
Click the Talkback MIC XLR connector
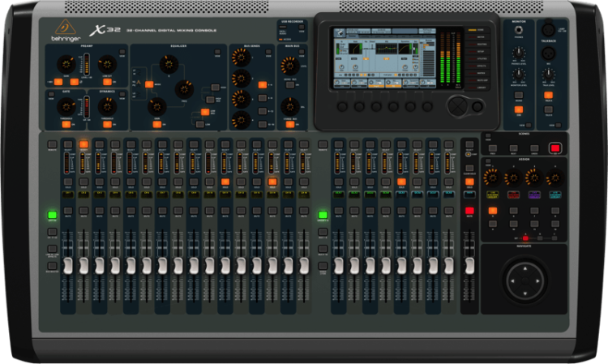(548, 54)
